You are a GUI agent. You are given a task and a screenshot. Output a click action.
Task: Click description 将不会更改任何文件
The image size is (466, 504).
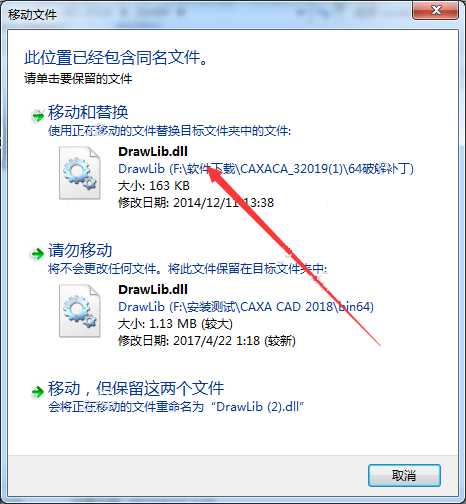pos(103,269)
